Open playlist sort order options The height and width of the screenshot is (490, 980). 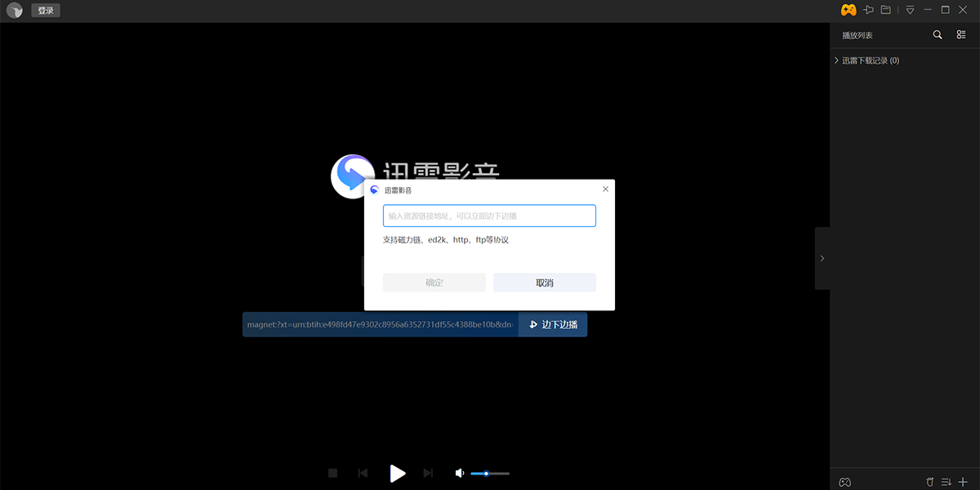click(x=947, y=482)
